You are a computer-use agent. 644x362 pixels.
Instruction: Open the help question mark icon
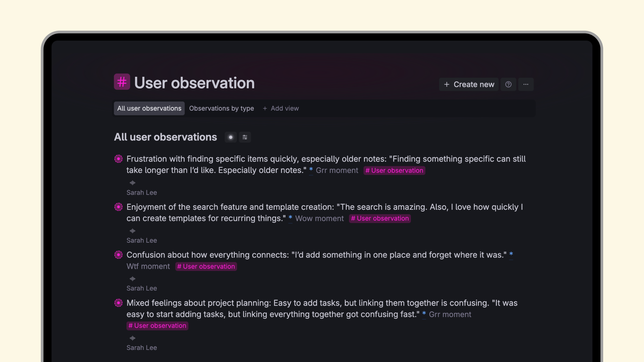[x=508, y=84]
